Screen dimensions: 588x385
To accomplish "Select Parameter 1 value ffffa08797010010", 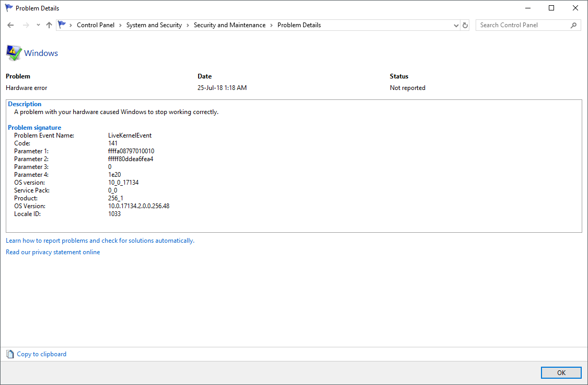I will (x=131, y=151).
